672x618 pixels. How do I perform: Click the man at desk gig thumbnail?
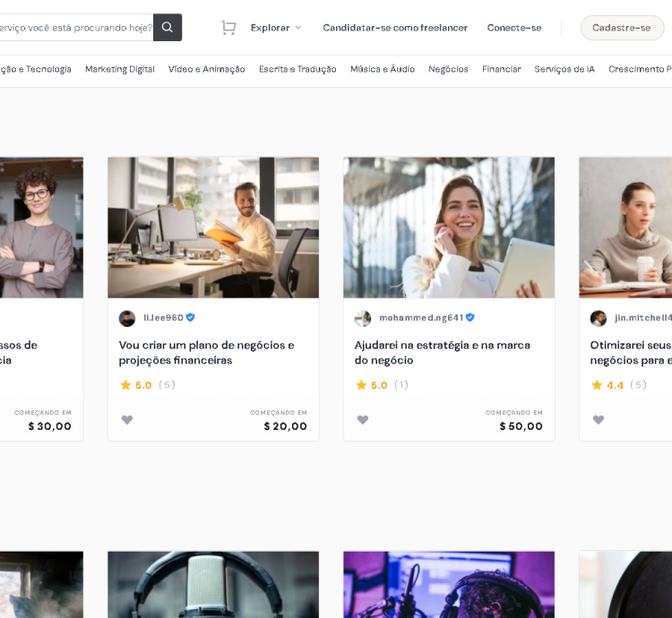coord(213,227)
